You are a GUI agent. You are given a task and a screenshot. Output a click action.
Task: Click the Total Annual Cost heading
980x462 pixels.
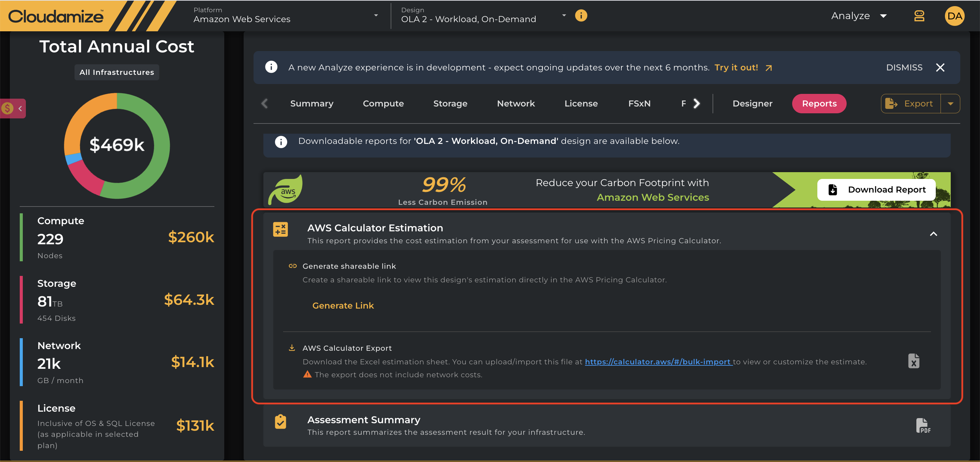point(117,46)
